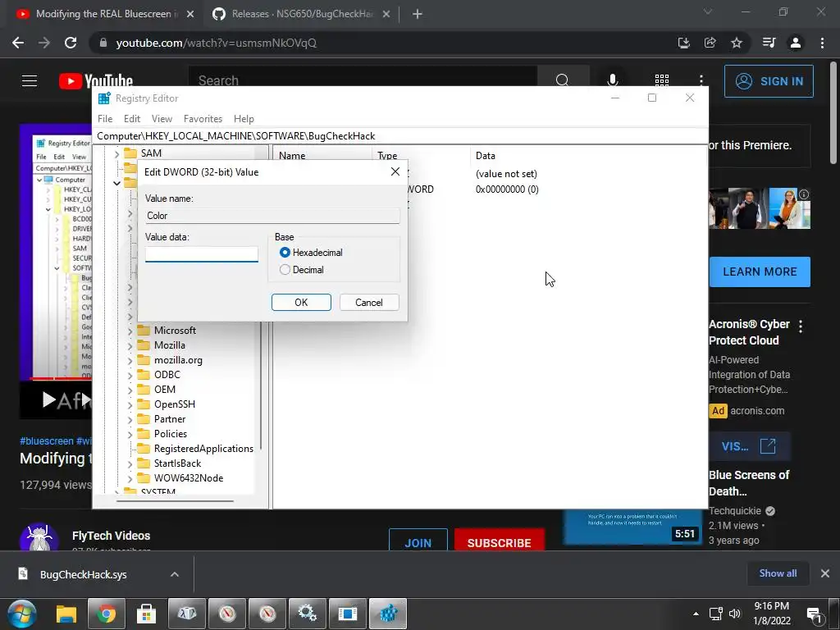Open the Chrome three-dot menu
Screen dimensions: 840x630
coord(822,43)
